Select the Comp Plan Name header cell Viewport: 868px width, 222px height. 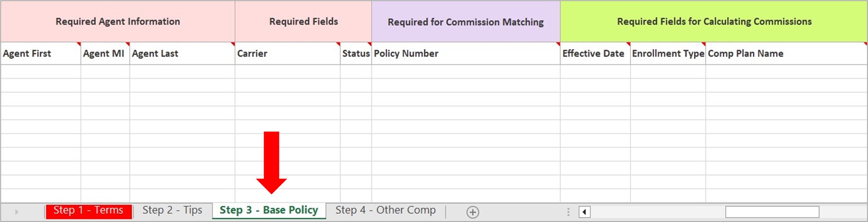tap(785, 53)
